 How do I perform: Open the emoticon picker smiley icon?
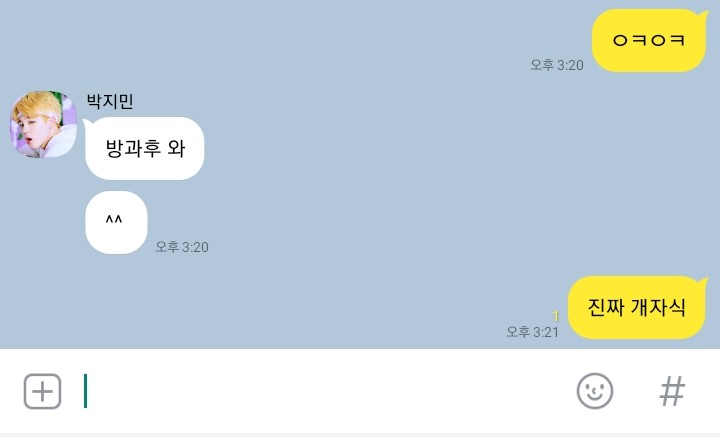tap(595, 391)
